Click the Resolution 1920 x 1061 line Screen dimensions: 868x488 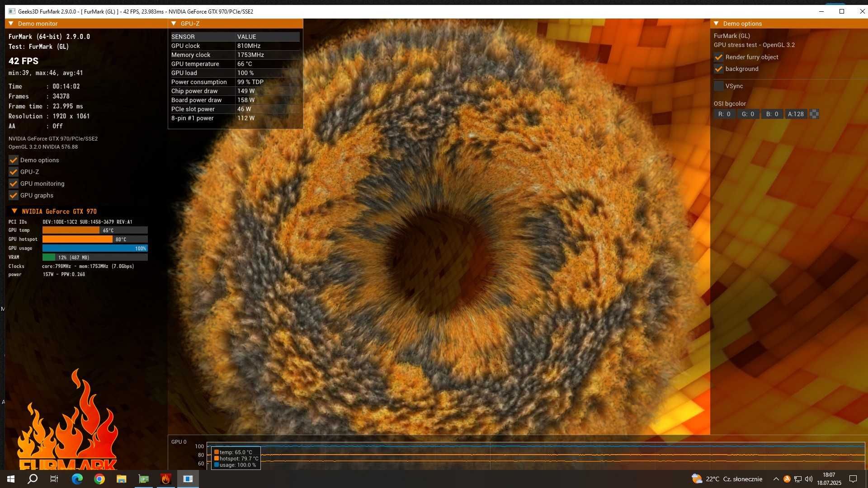click(49, 116)
